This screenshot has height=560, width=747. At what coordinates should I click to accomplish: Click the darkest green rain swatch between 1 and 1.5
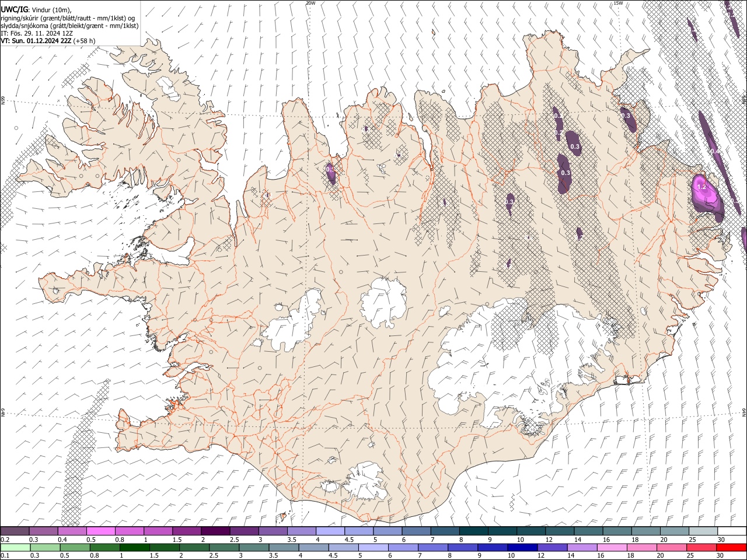pyautogui.click(x=134, y=547)
